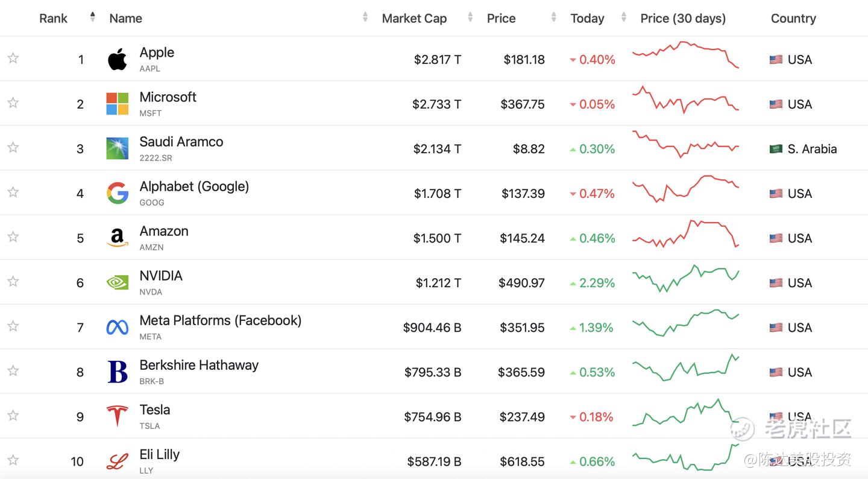This screenshot has width=868, height=479.
Task: Star Saudi Aramco as a favorite
Action: [x=13, y=147]
